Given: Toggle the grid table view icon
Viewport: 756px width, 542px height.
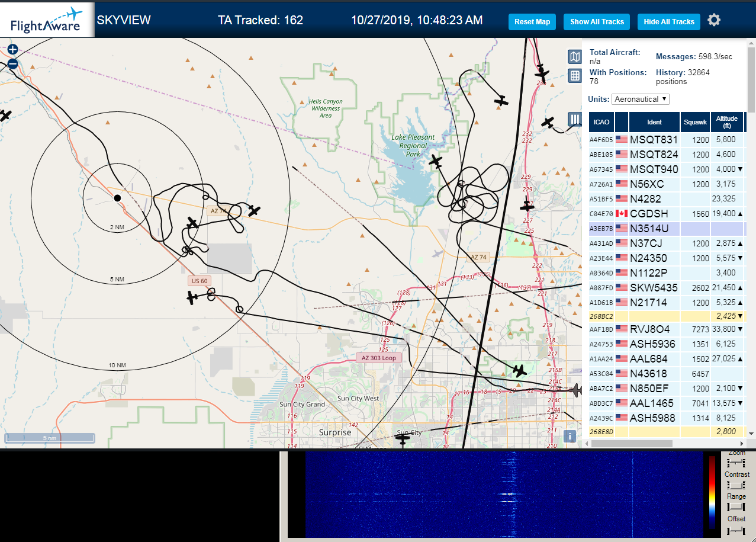Looking at the screenshot, I should [575, 75].
